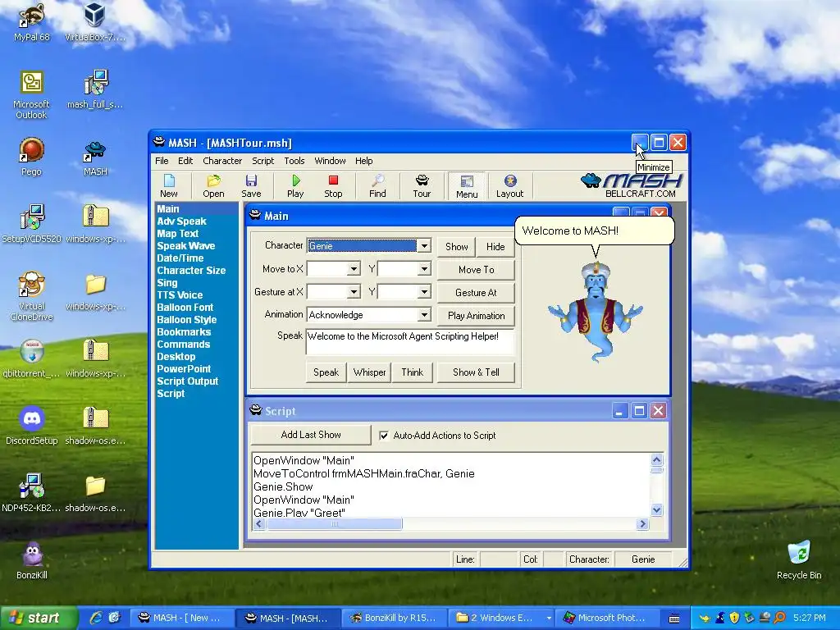
Task: Select Adv Speak in the sidebar
Action: tap(181, 221)
